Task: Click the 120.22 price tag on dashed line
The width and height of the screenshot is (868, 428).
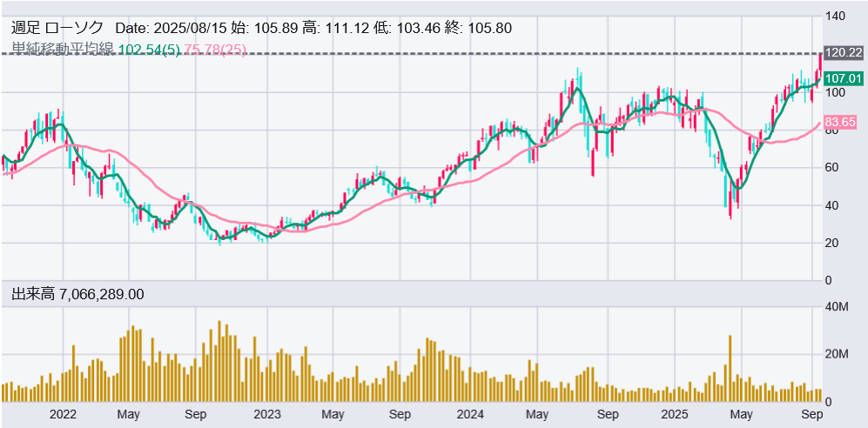Action: (842, 53)
